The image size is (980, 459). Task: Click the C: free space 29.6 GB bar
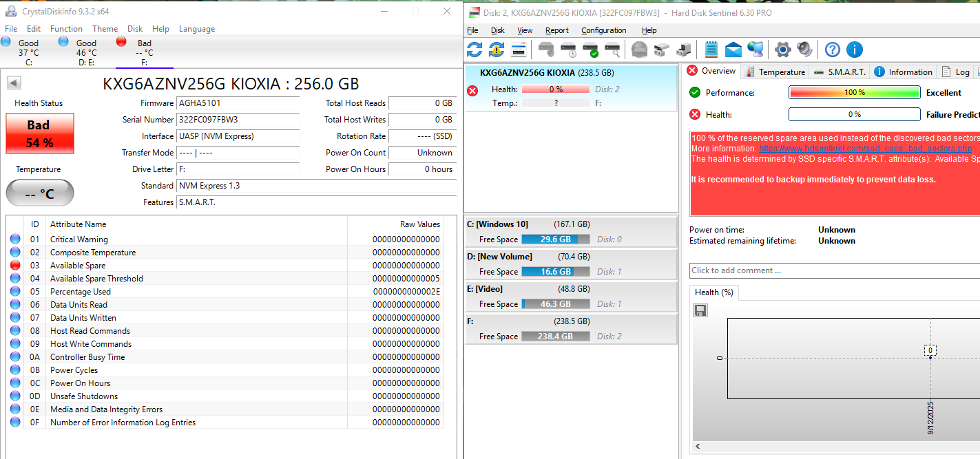click(555, 239)
